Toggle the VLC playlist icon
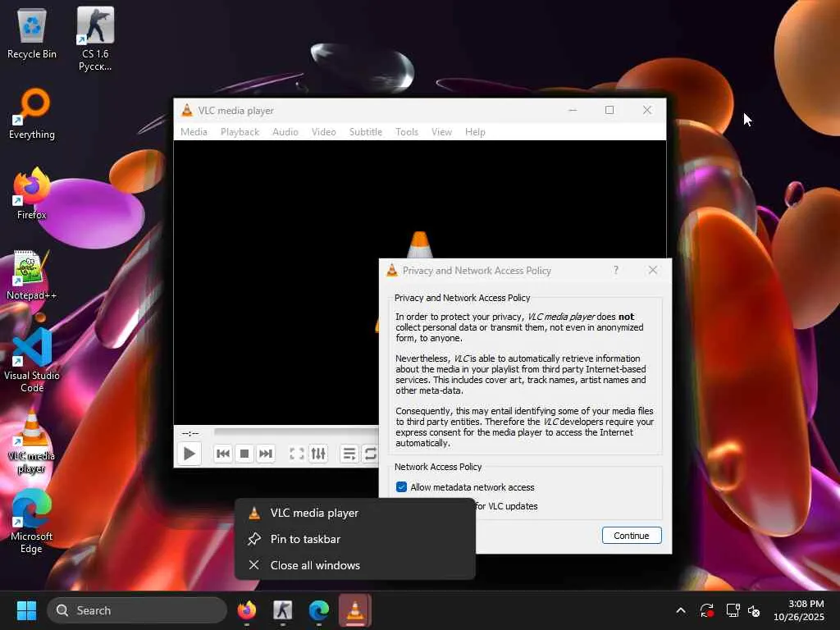 pos(349,454)
